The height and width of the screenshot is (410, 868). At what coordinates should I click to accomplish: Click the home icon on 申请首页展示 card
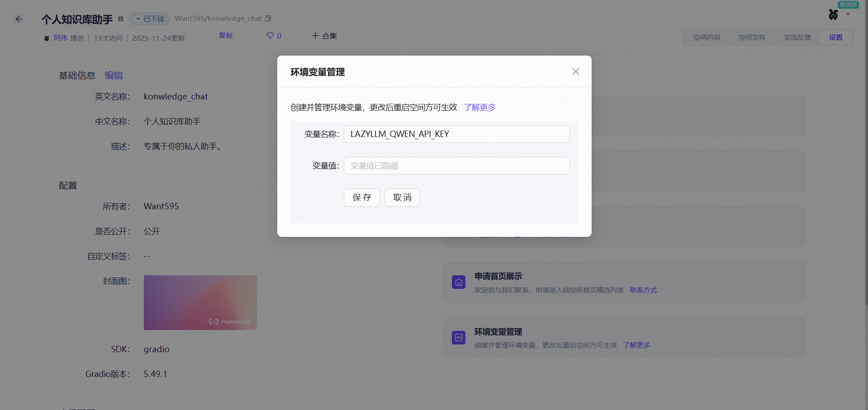tap(458, 282)
